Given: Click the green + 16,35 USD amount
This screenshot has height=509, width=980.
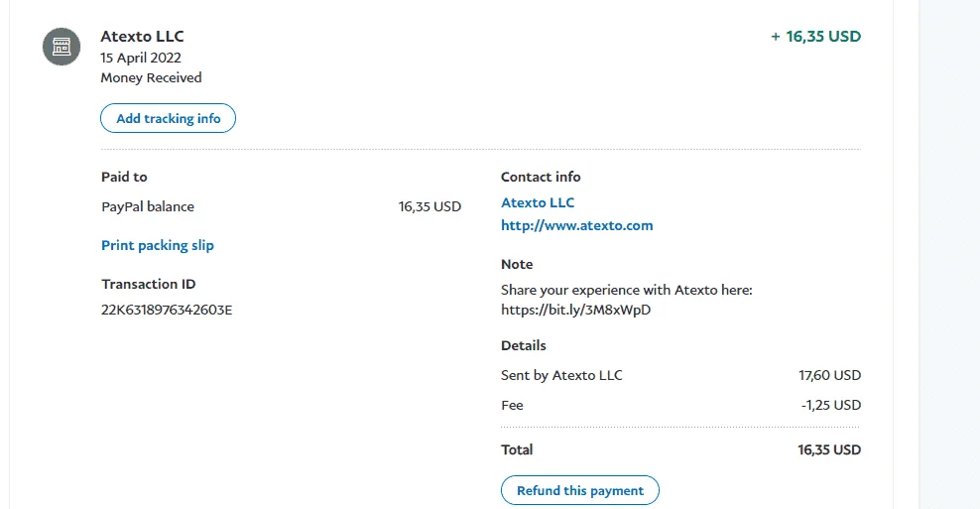Looking at the screenshot, I should (x=815, y=37).
